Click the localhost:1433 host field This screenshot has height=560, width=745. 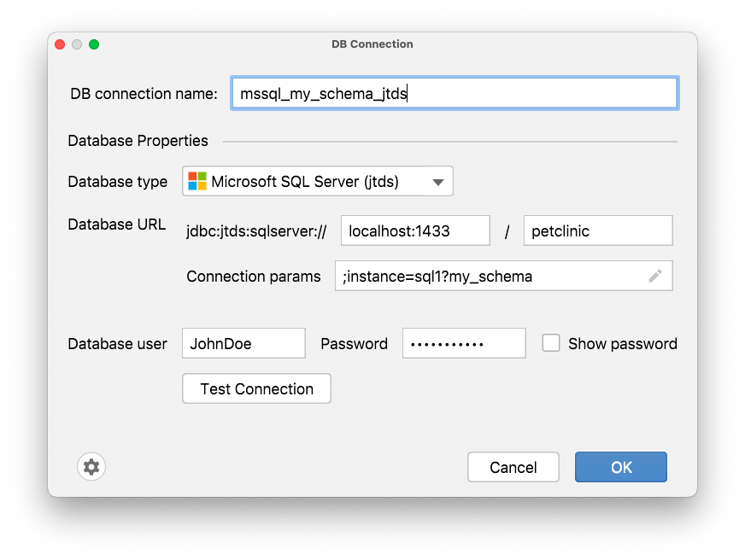415,230
